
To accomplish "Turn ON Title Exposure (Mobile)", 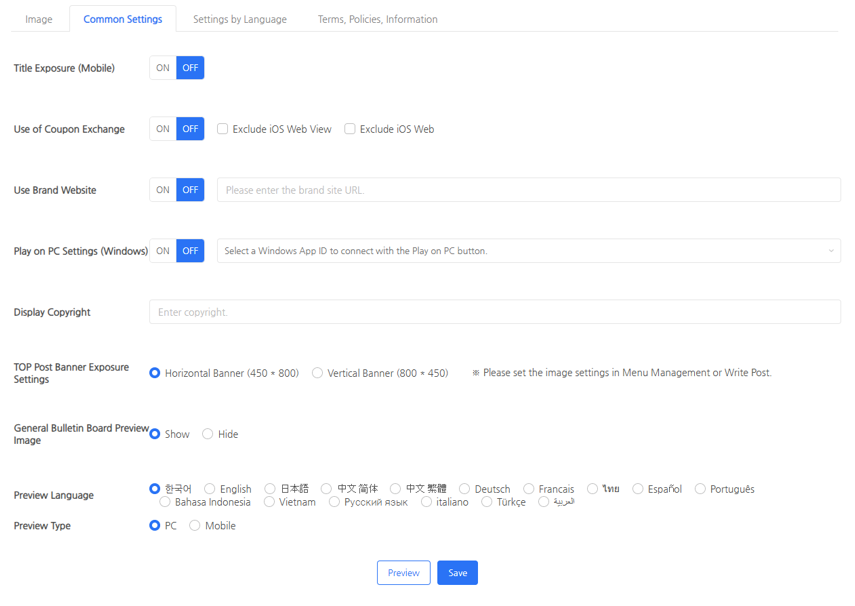I will pyautogui.click(x=163, y=68).
